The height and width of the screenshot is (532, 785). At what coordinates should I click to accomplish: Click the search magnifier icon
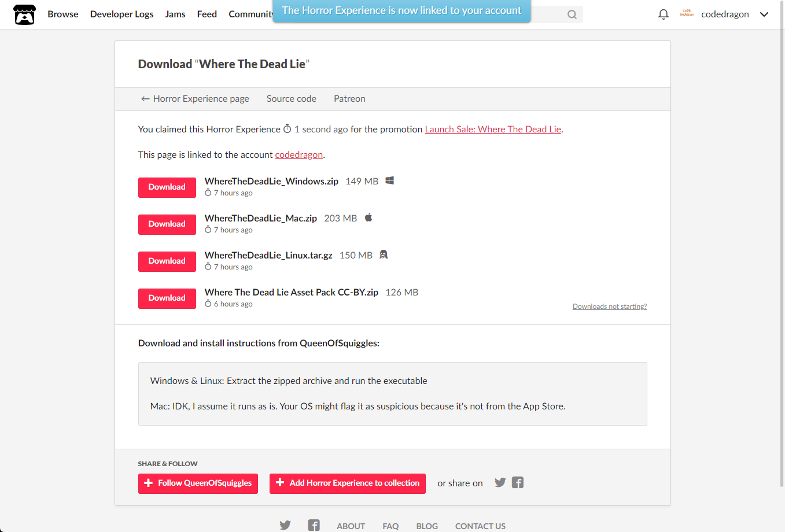click(x=572, y=14)
